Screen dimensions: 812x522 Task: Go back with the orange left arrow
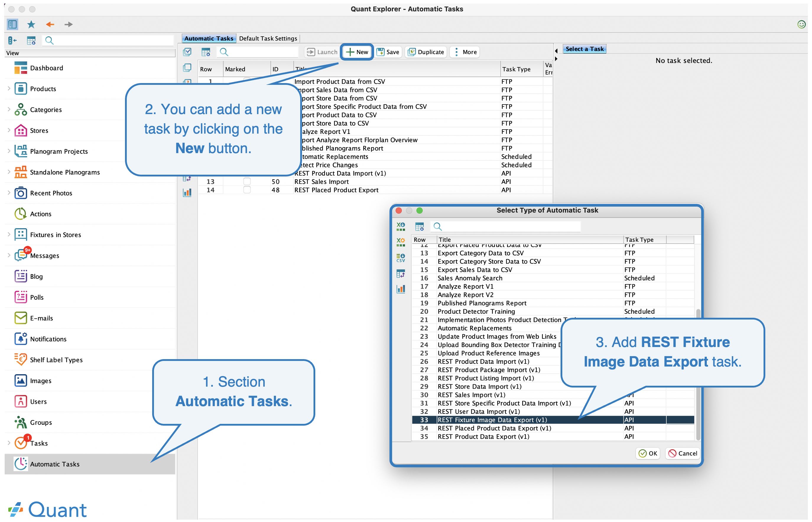[x=50, y=24]
